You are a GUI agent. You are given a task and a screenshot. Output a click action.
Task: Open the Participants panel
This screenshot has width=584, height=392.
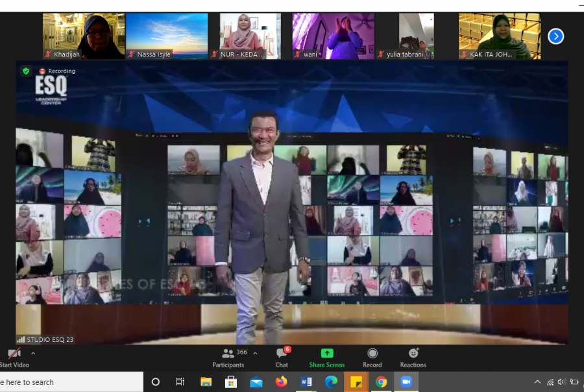point(228,354)
